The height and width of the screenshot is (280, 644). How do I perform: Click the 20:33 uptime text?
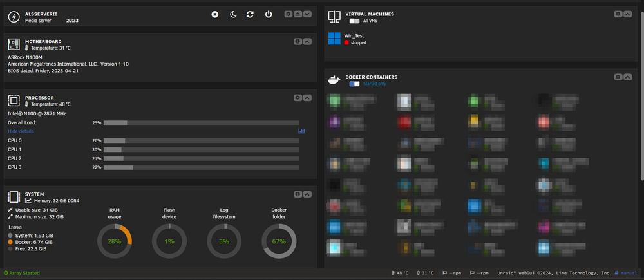tap(72, 20)
